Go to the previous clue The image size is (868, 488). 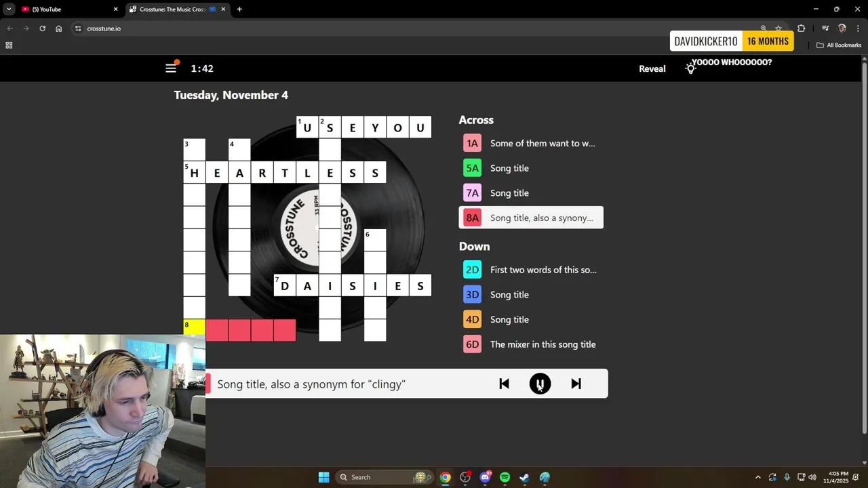tap(504, 384)
